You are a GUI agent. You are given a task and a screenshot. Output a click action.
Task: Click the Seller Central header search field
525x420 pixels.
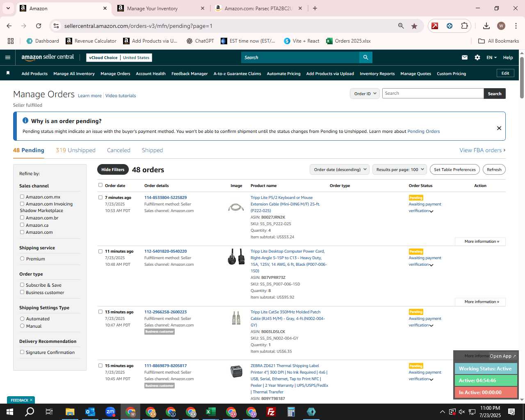[x=300, y=57]
